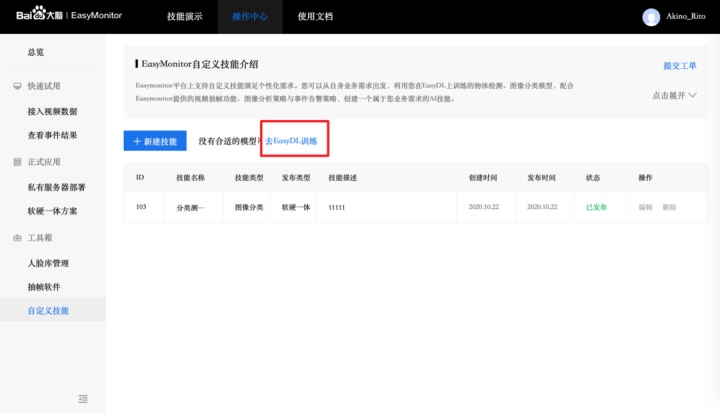
Task: Click the 发布类型 column header
Action: 296,177
